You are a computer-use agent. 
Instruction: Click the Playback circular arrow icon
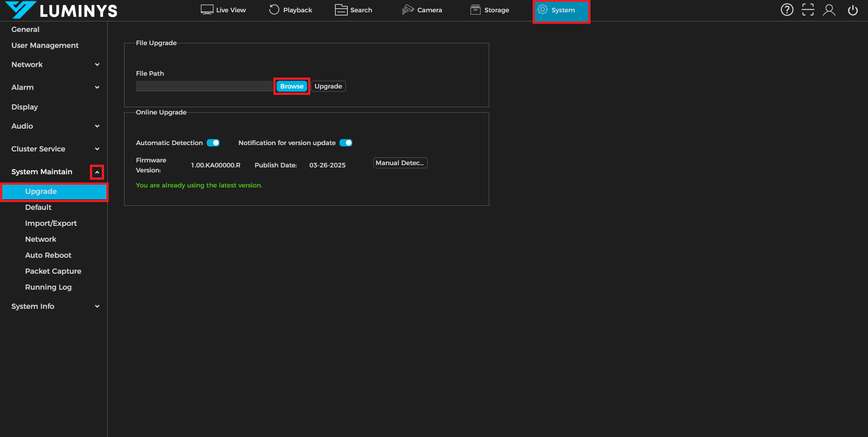point(274,10)
